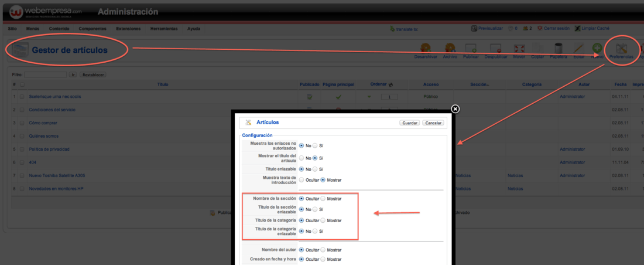Click the translate to icon
The height and width of the screenshot is (265, 644).
(x=393, y=29)
